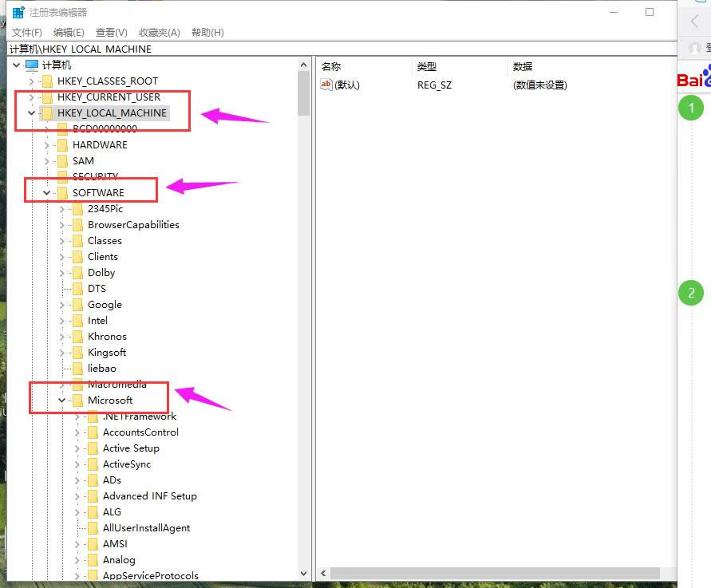The height and width of the screenshot is (588, 711).
Task: Open the 文件(F) menu
Action: [26, 32]
